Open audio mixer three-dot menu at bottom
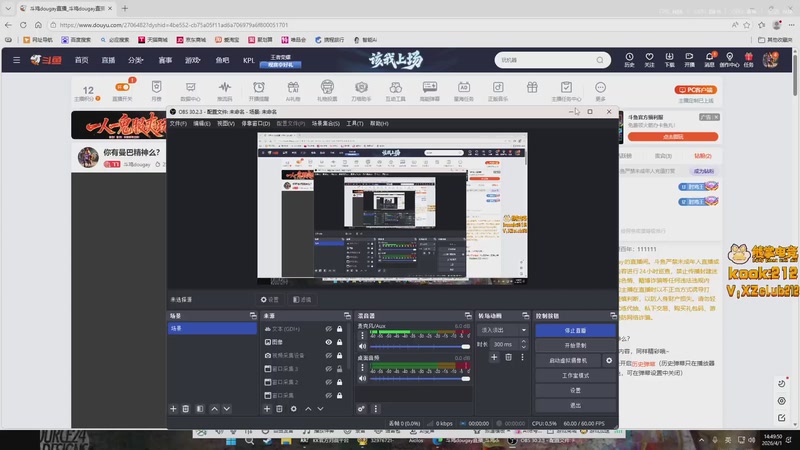800x450 pixels. click(x=376, y=409)
